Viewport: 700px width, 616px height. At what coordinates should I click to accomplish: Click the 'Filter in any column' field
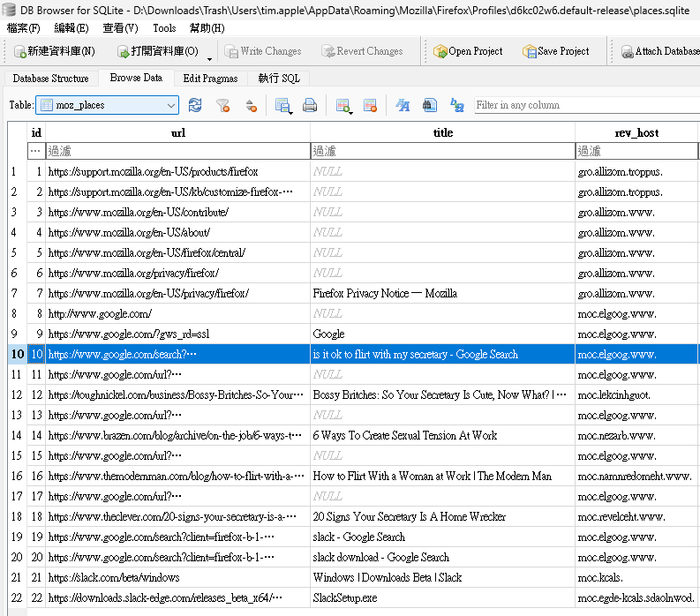click(587, 105)
